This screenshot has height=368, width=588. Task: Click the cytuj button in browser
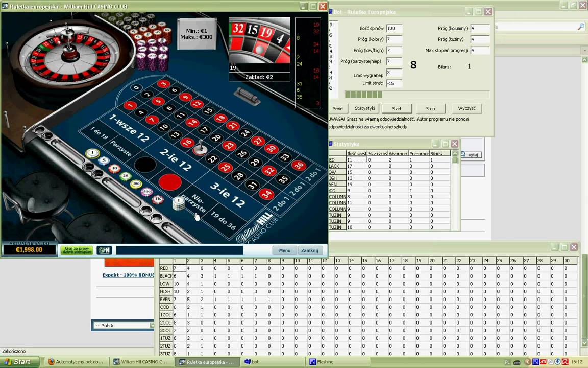[471, 154]
